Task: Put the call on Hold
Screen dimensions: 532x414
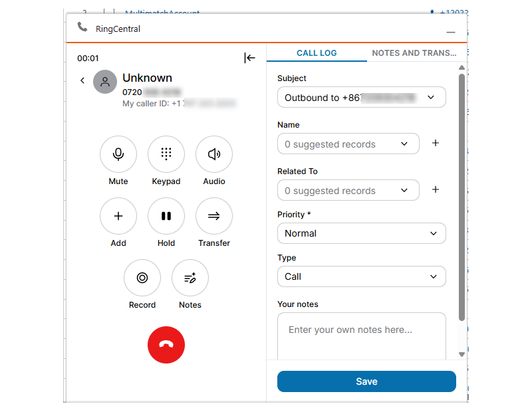Action: click(166, 216)
